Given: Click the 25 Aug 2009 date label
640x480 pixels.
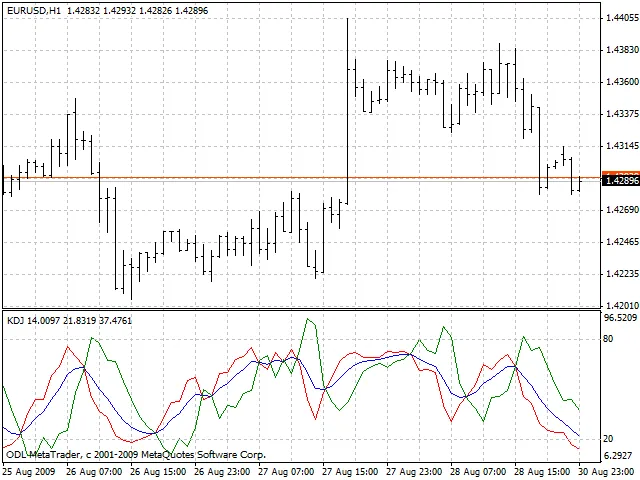Looking at the screenshot, I should click(x=33, y=470).
